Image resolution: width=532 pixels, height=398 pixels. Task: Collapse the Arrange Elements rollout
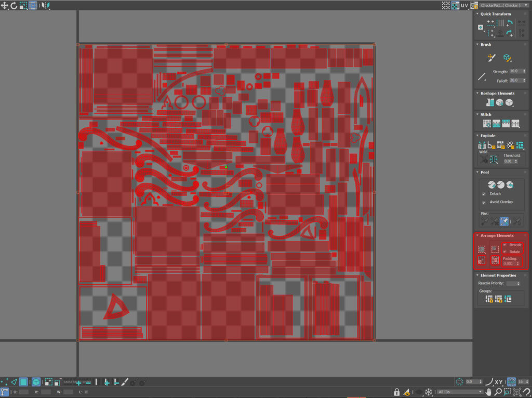477,235
